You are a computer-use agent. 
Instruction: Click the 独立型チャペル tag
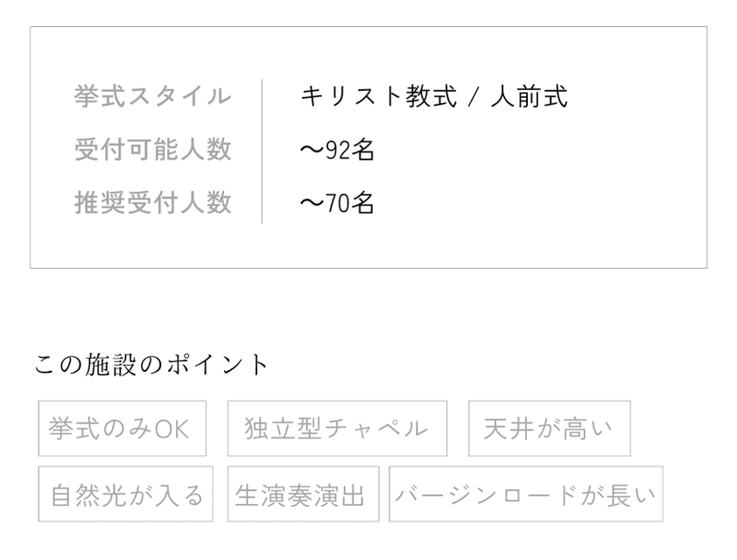coord(337,428)
